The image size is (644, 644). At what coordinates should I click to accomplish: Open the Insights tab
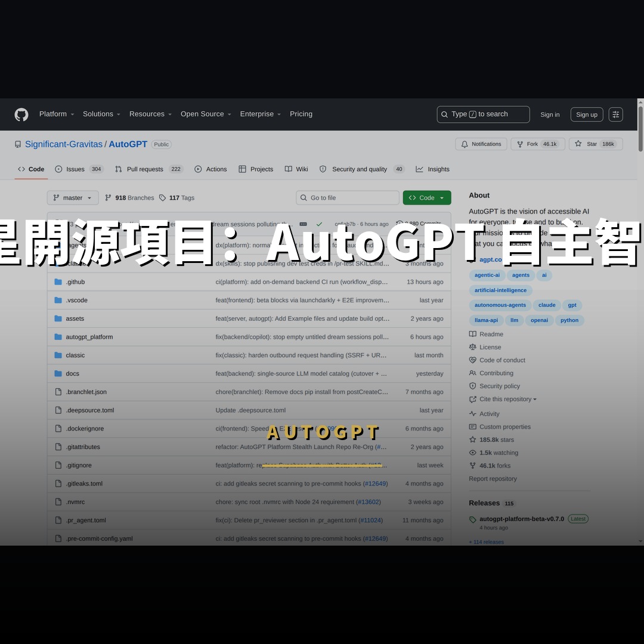tap(432, 169)
